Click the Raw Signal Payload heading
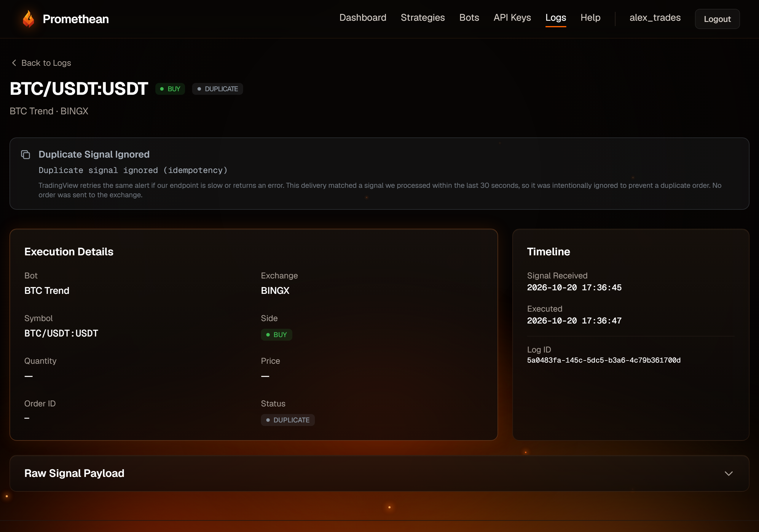The width and height of the screenshot is (759, 532). [x=74, y=473]
